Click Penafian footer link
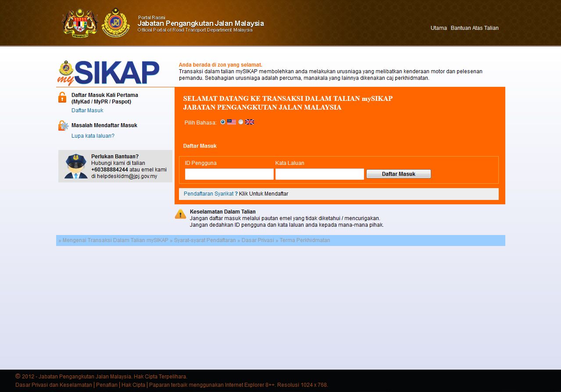Screen dimensions: 561x392 coord(107,385)
